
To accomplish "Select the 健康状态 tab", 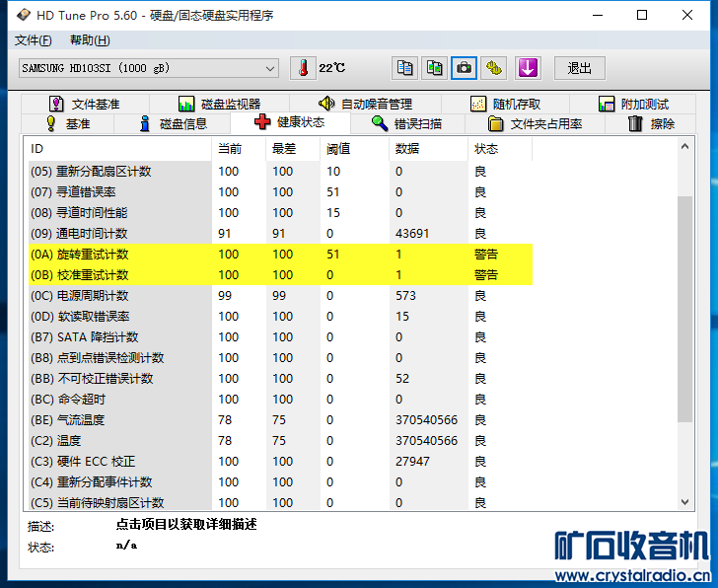I will pyautogui.click(x=290, y=122).
